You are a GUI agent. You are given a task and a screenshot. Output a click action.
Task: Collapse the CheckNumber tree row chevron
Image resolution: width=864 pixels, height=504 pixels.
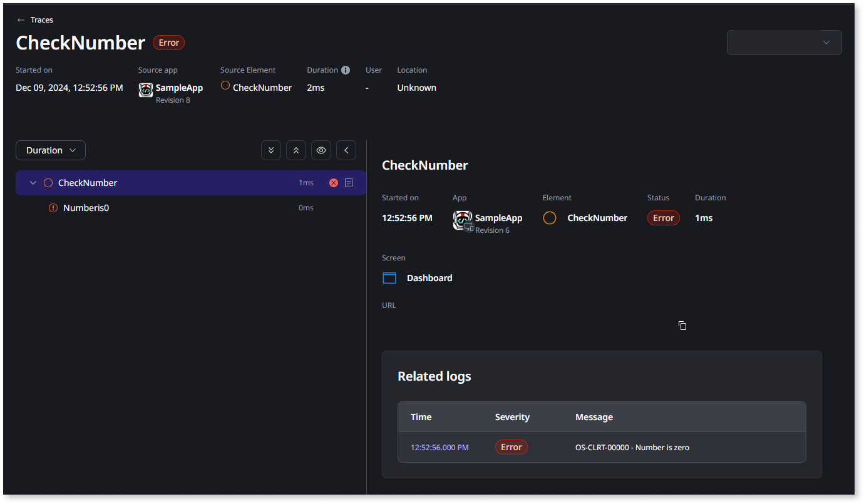click(x=33, y=183)
